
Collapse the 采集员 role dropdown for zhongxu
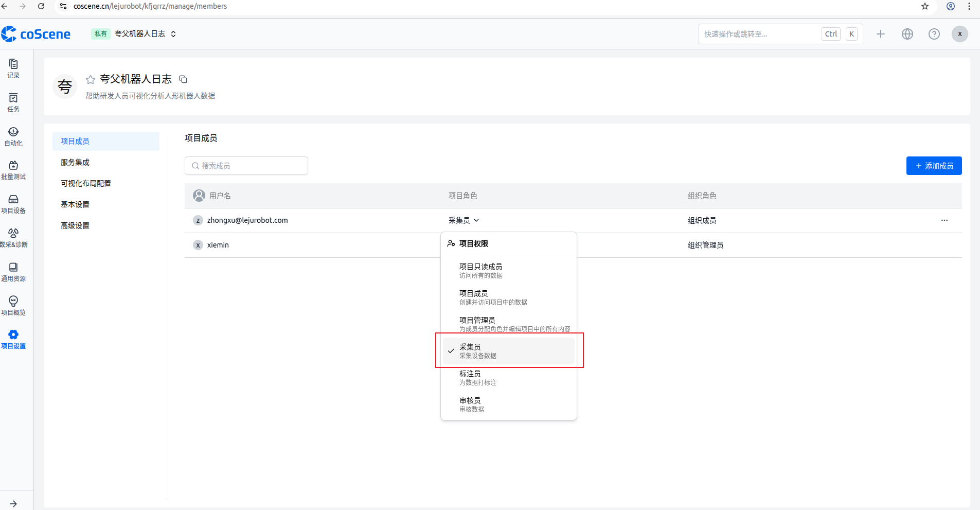pyautogui.click(x=464, y=220)
